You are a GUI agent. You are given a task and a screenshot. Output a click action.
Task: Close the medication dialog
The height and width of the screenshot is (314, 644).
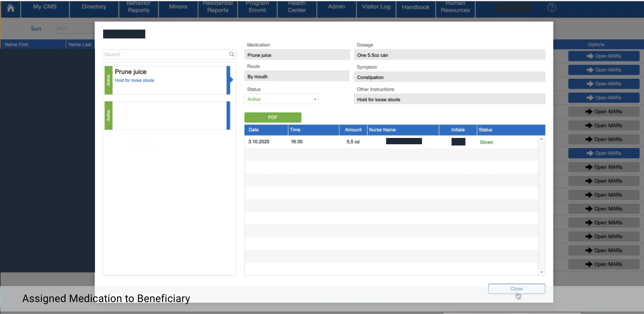(517, 289)
